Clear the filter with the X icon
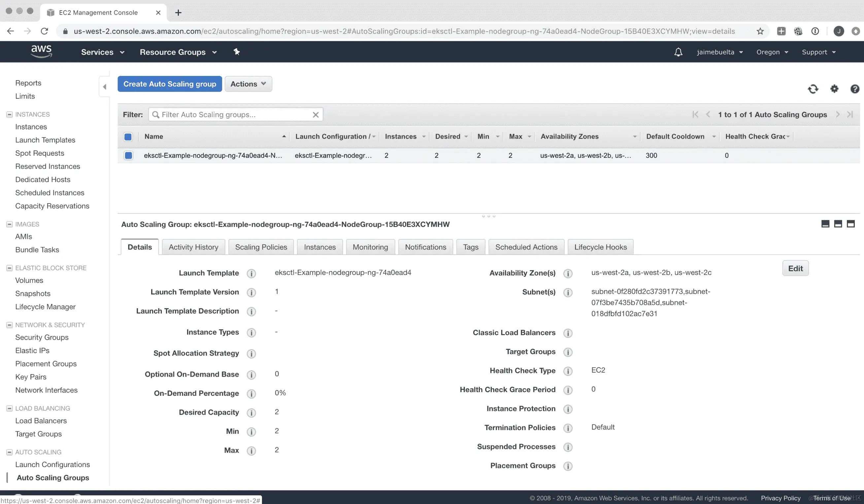Viewport: 864px width, 504px height. [x=316, y=115]
